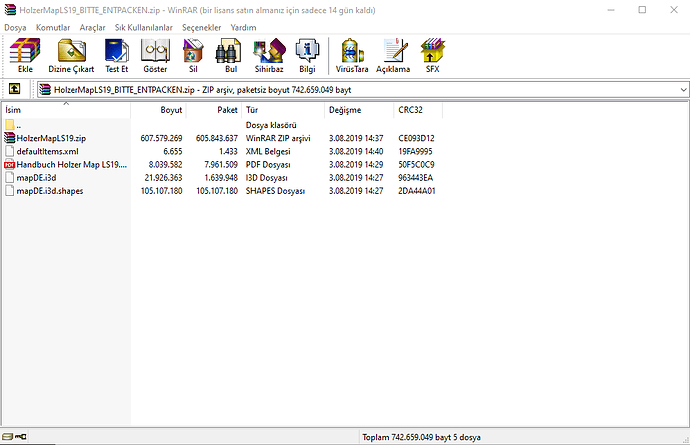Click the Ekle (Add) toolbar icon
Image resolution: width=690 pixels, height=445 pixels.
tap(25, 51)
